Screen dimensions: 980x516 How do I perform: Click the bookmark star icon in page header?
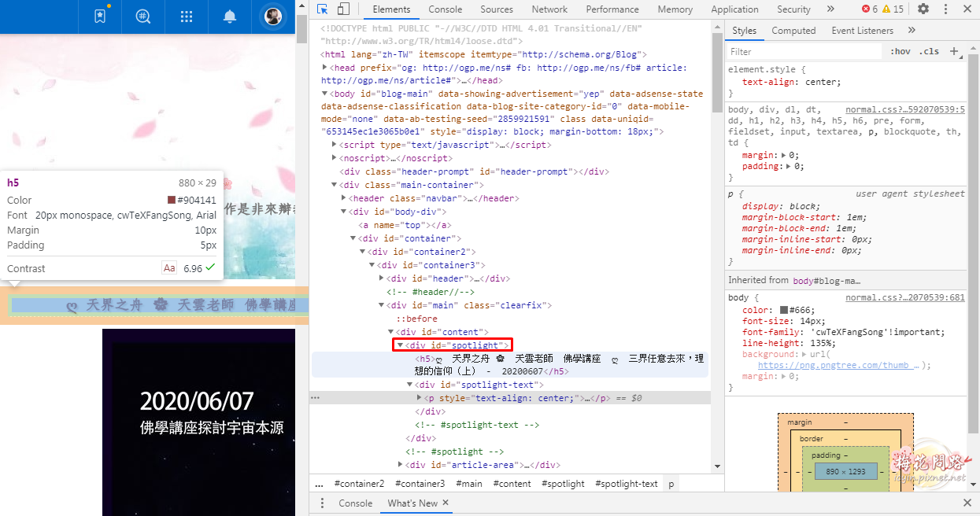coord(100,16)
